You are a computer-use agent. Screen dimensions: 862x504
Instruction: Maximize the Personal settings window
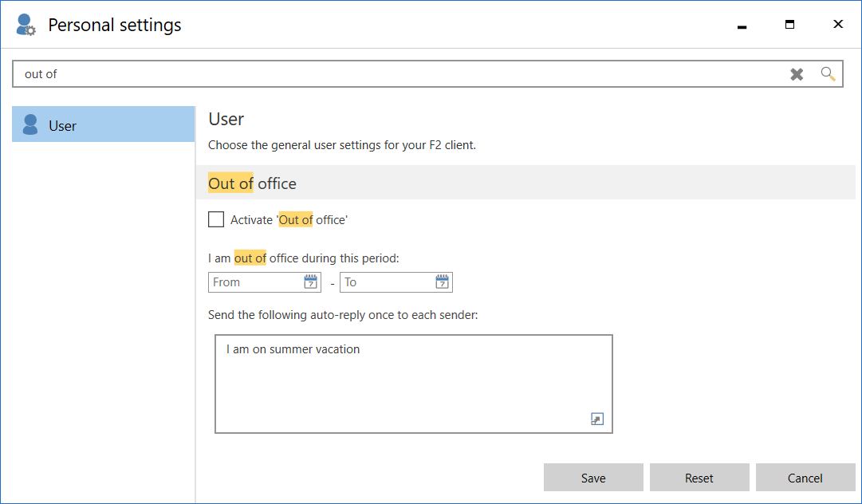[x=790, y=24]
